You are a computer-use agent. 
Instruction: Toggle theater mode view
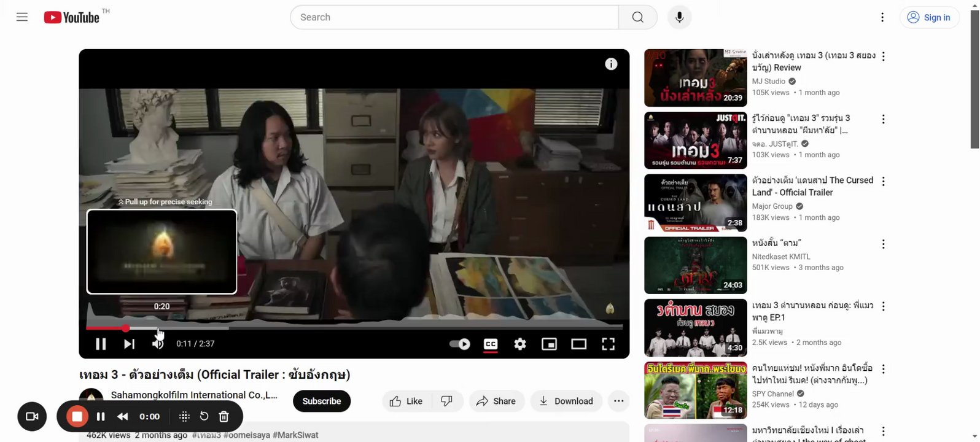click(x=578, y=344)
